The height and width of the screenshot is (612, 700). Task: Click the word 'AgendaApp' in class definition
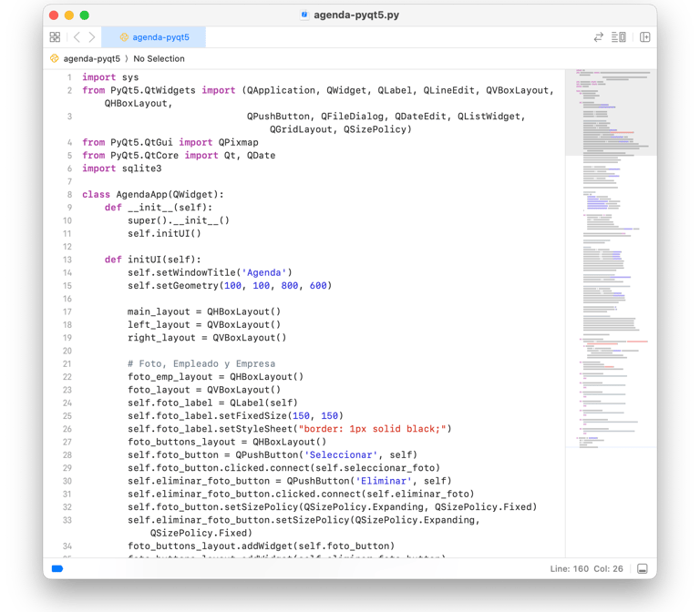[x=141, y=195]
